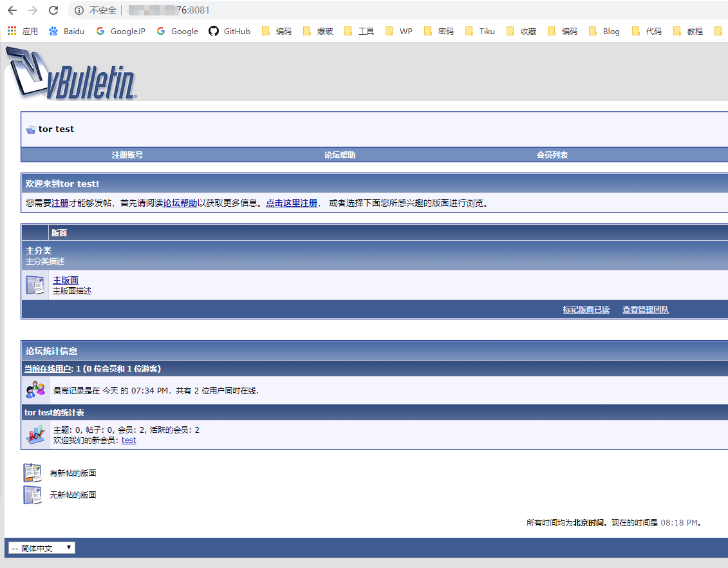Click the browser reload icon
This screenshot has height=568, width=728.
[x=53, y=10]
